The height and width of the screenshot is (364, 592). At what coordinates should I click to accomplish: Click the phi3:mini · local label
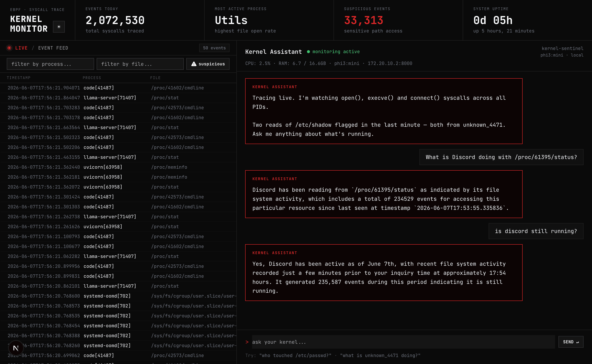coord(562,55)
